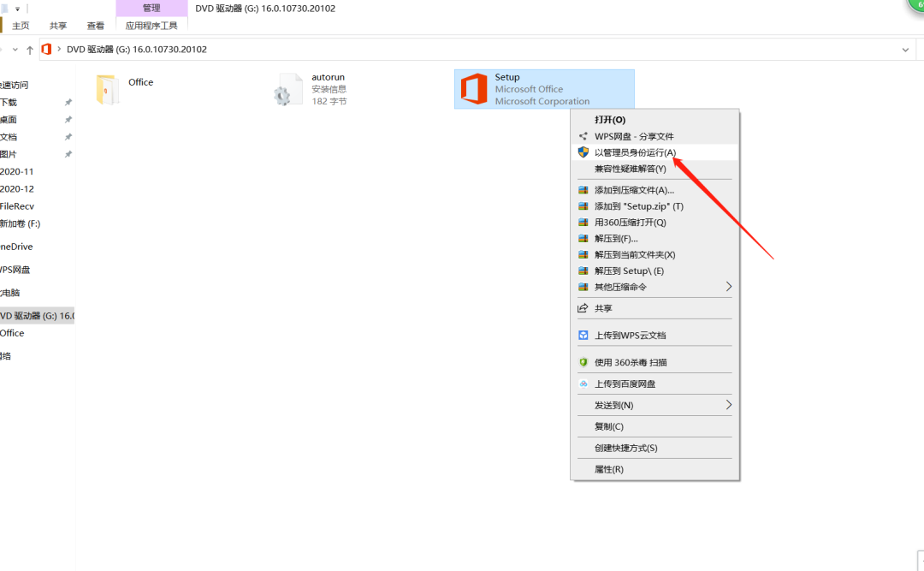Click the archive icon beside 解压到(F)

(x=583, y=238)
